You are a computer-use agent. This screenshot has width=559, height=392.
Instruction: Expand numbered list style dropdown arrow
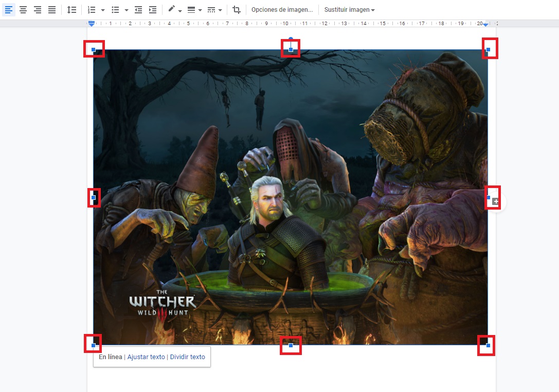[103, 10]
